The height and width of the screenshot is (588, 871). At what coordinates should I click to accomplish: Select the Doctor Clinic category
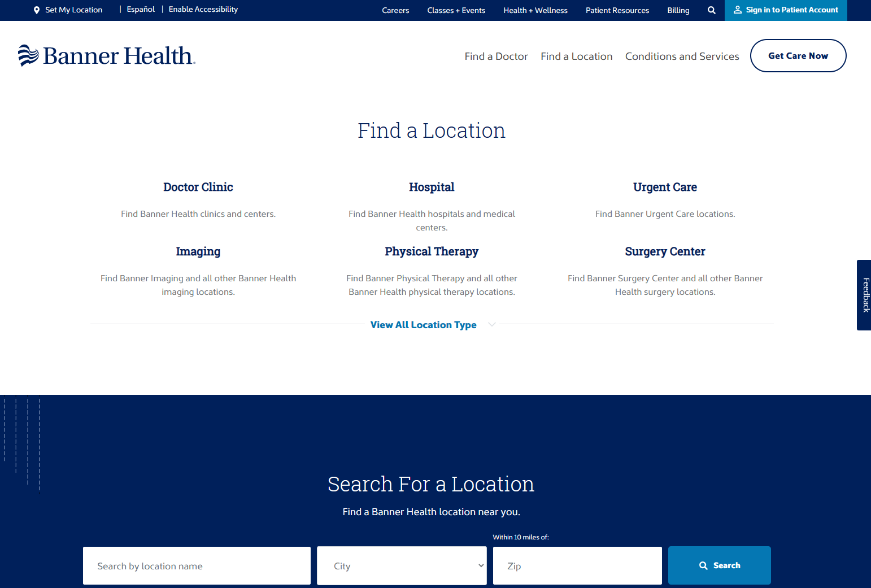pyautogui.click(x=198, y=187)
